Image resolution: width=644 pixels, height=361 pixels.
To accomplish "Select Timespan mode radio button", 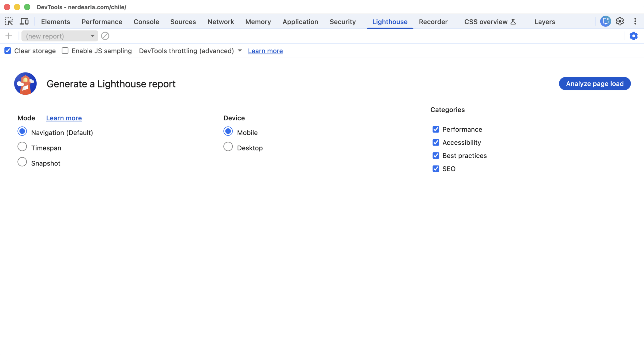I will [22, 147].
